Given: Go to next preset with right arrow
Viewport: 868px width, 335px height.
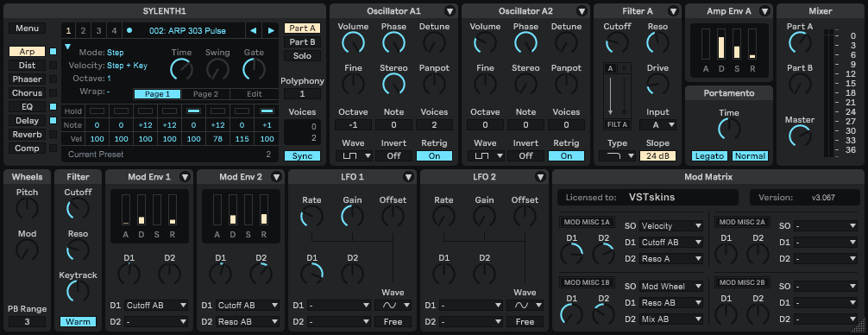Looking at the screenshot, I should pos(271,30).
